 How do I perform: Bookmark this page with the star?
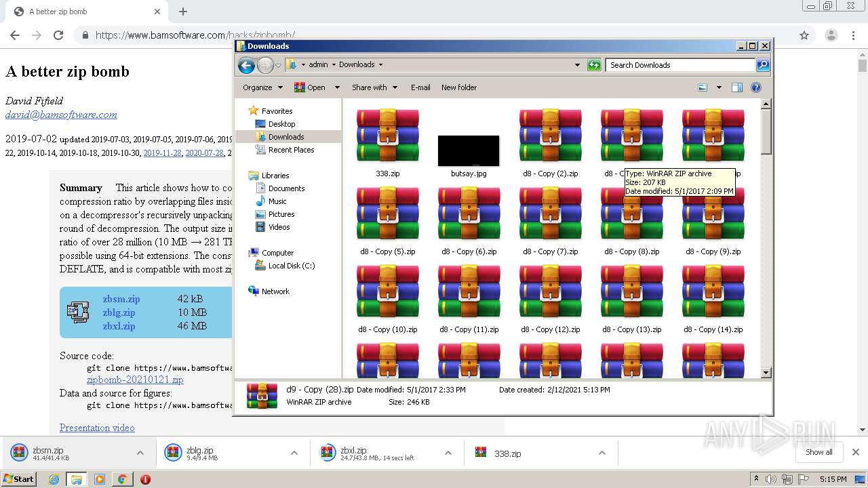804,35
